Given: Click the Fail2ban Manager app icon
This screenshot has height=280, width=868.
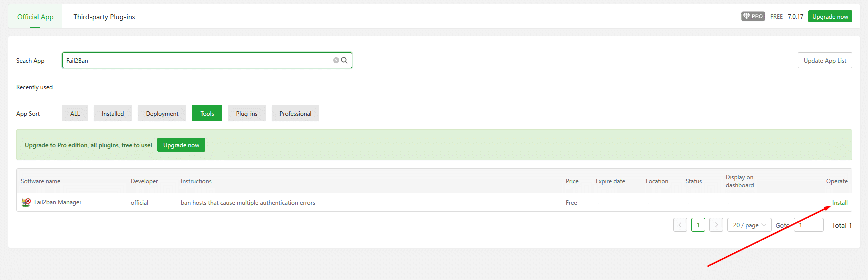Looking at the screenshot, I should (26, 202).
